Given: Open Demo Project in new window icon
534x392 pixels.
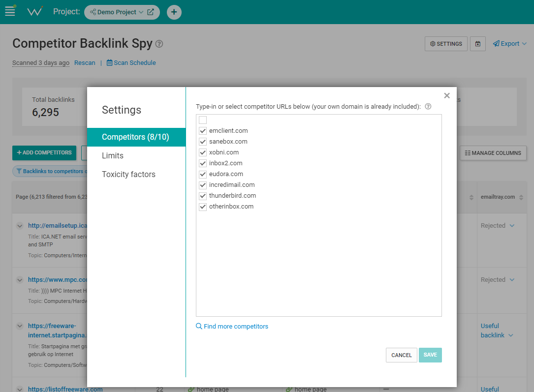Looking at the screenshot, I should tap(151, 12).
